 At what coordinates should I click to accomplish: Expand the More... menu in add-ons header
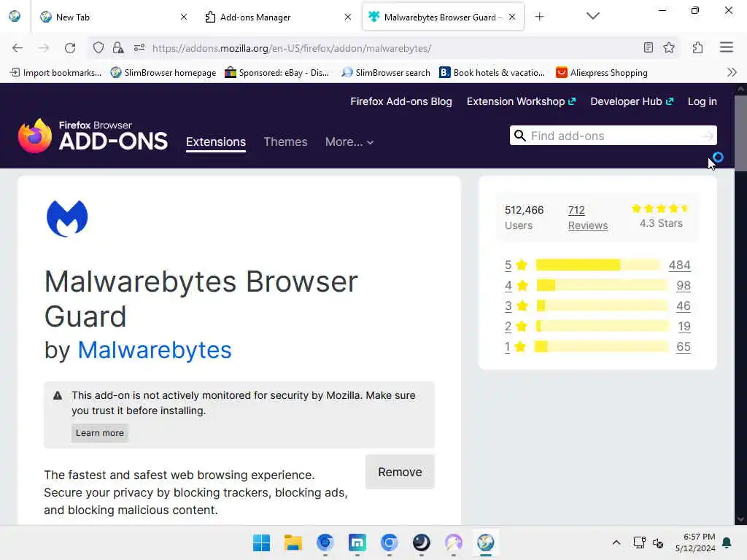coord(349,142)
